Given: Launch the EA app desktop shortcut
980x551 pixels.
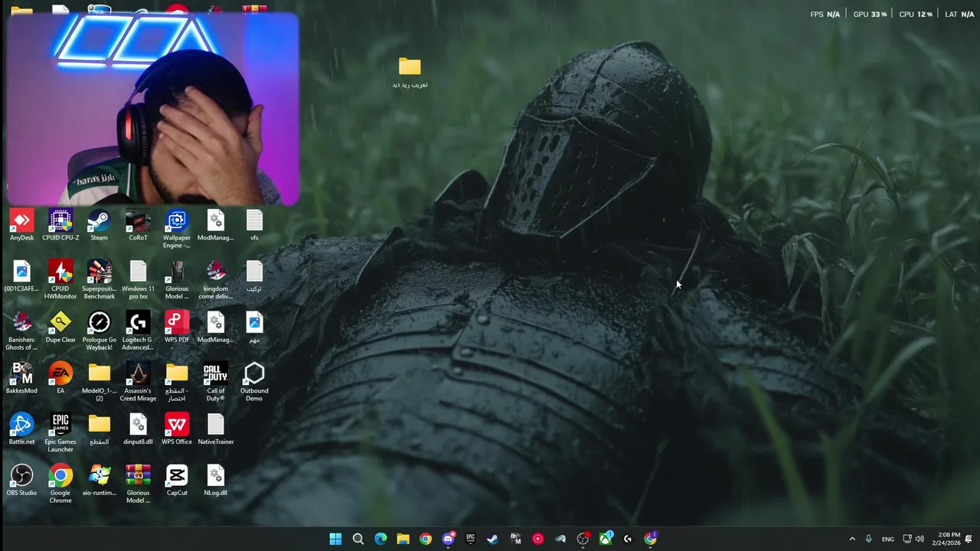Looking at the screenshot, I should coord(60,379).
